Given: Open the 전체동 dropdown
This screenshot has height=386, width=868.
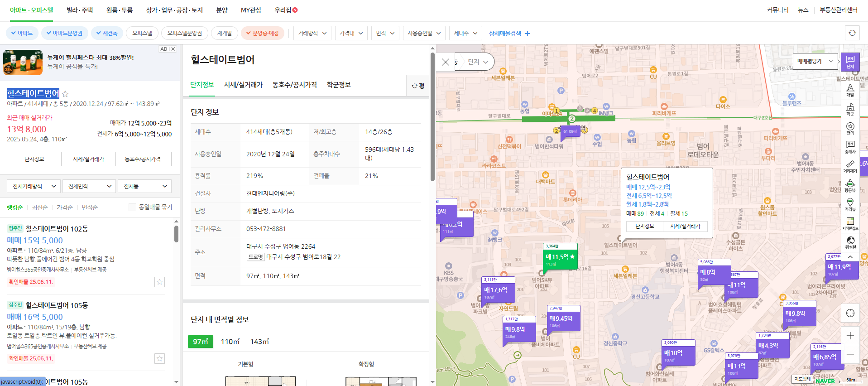Looking at the screenshot, I should point(145,186).
